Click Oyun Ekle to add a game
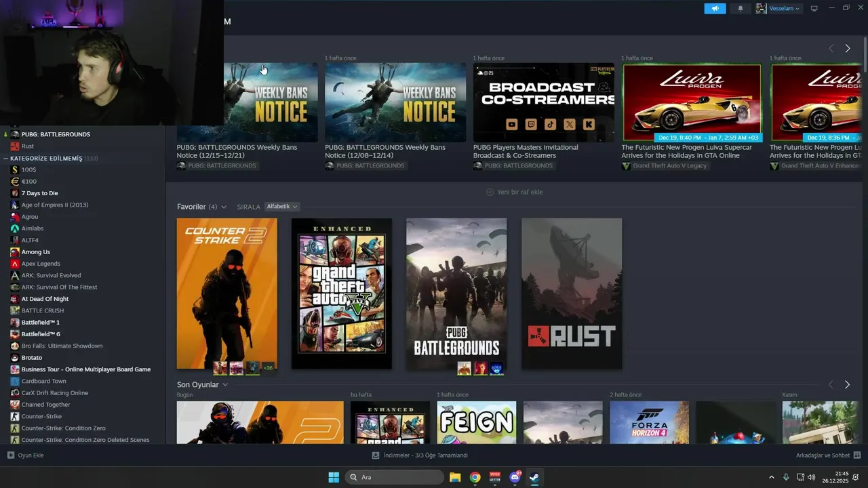The width and height of the screenshot is (868, 488). (x=26, y=455)
